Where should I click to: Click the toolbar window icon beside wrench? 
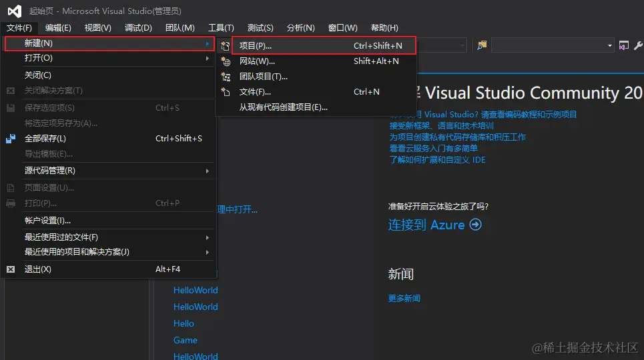pos(624,45)
